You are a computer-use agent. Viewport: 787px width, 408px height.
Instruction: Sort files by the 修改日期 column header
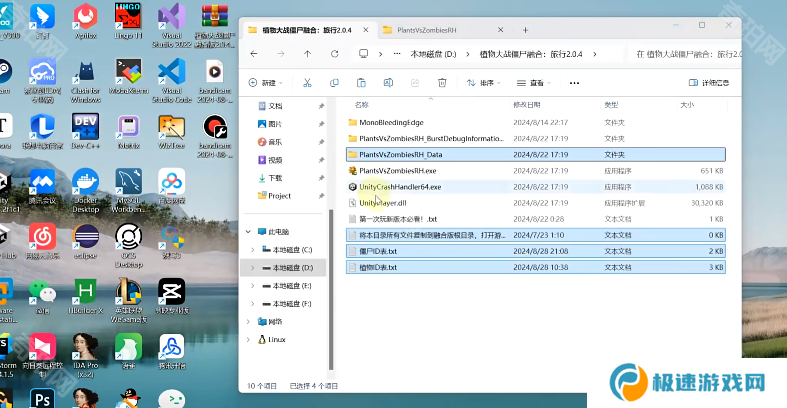coord(527,105)
